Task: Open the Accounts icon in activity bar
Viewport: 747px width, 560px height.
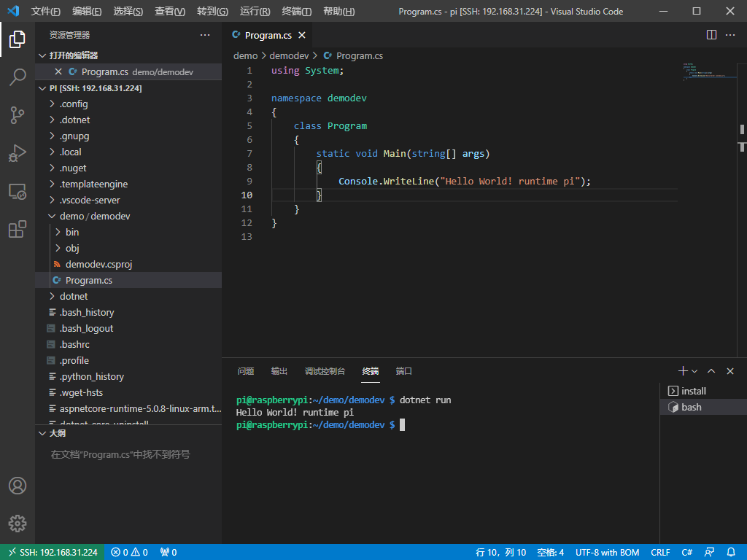Action: click(18, 486)
